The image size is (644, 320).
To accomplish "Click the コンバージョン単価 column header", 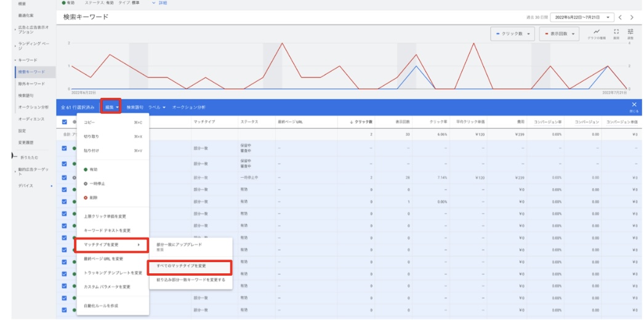I will coord(622,122).
